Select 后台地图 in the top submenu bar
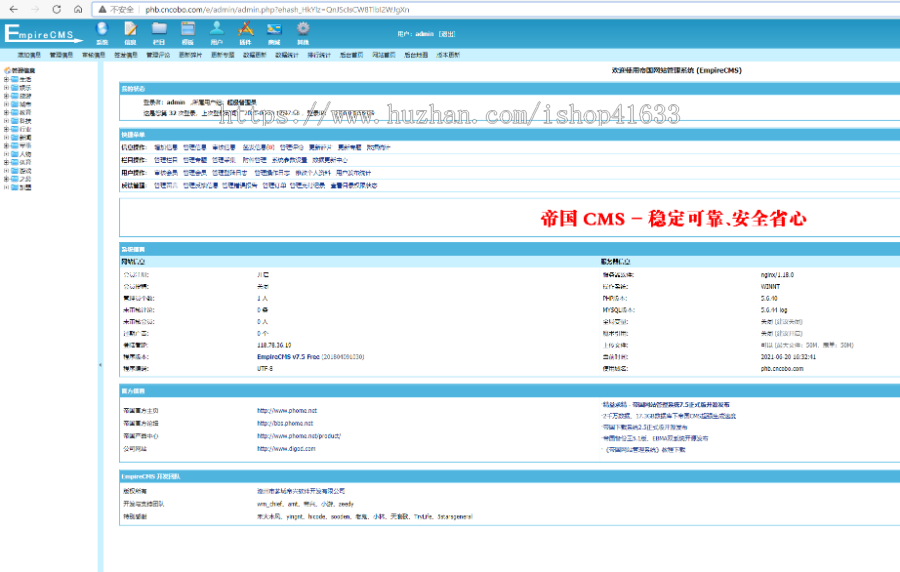The image size is (900, 572). pyautogui.click(x=416, y=55)
